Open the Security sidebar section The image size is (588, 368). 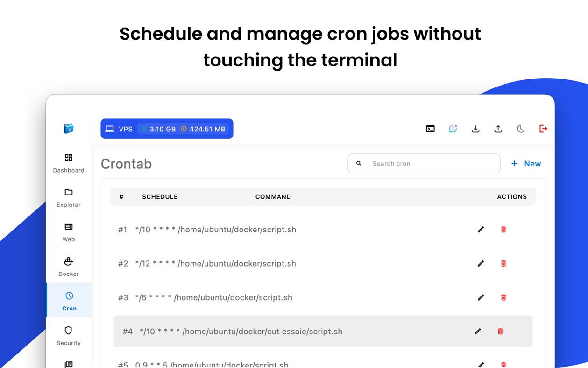[x=69, y=336]
